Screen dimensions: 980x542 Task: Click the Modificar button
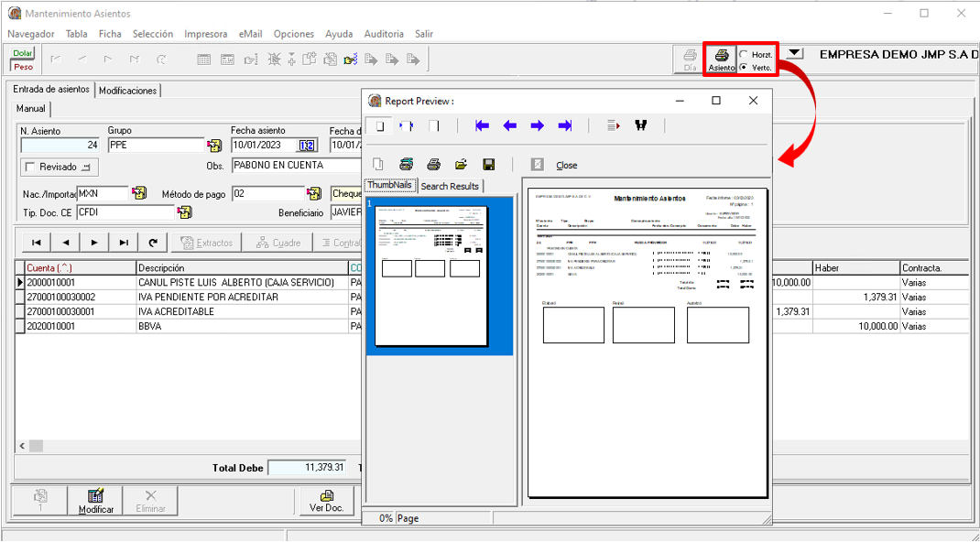95,501
